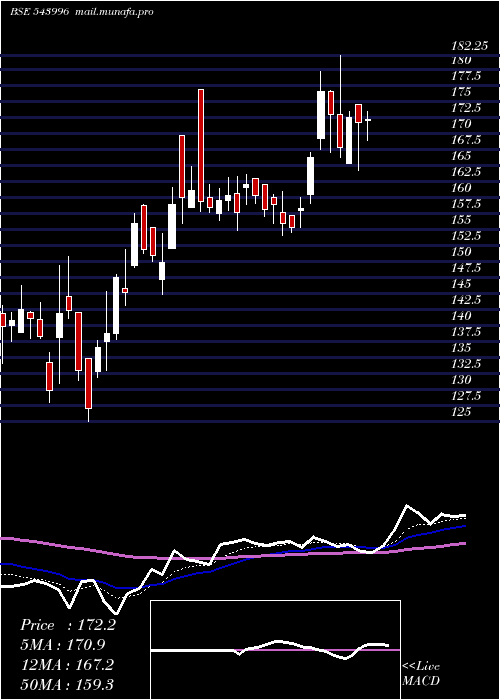
Task: Click the 142.5 price axis label
Action: [466, 300]
